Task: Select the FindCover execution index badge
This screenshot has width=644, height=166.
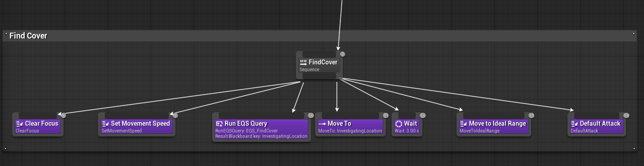Action: tap(342, 54)
